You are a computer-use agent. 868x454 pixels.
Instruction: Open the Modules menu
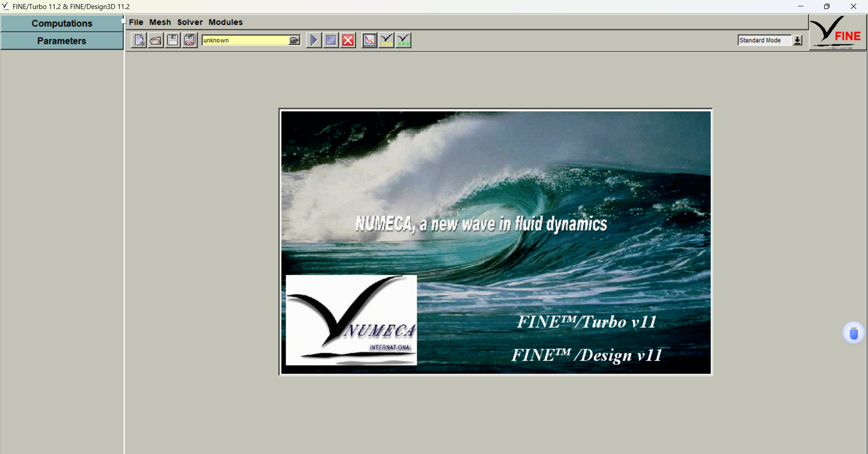pos(225,22)
